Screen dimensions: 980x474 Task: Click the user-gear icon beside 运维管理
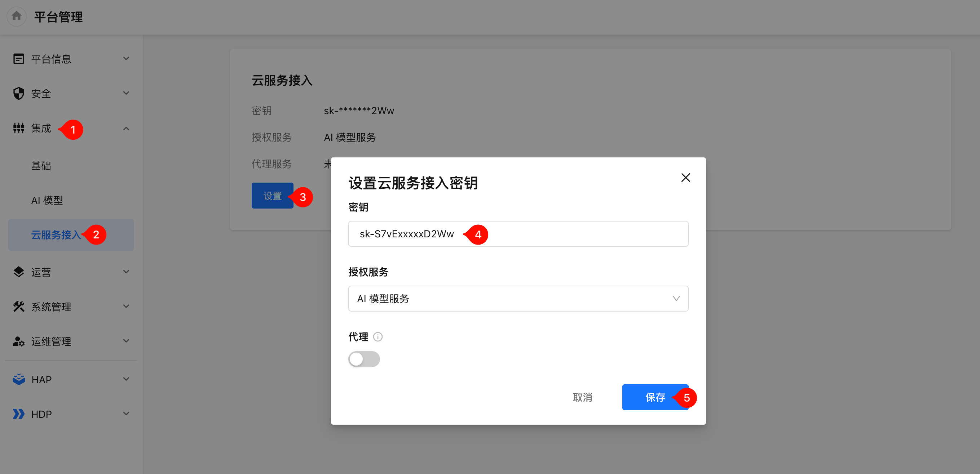(19, 341)
